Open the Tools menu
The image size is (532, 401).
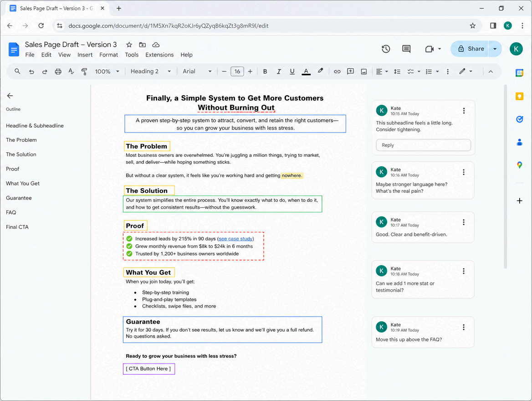tap(132, 55)
